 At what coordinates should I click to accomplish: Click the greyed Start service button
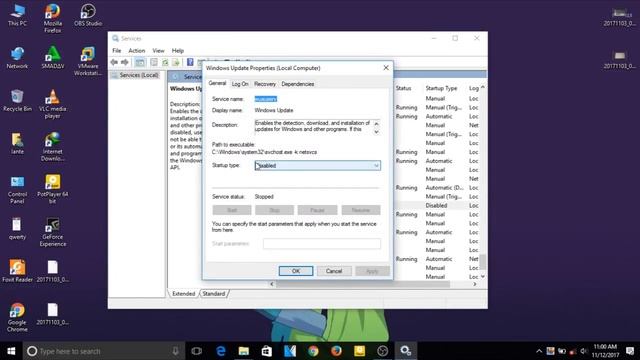232,210
